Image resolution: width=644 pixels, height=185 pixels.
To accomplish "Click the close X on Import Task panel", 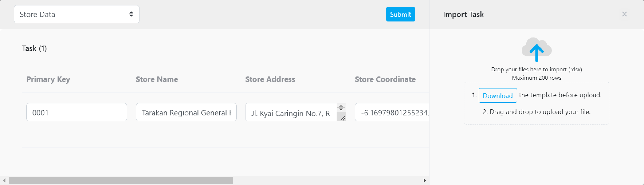I will tap(625, 14).
